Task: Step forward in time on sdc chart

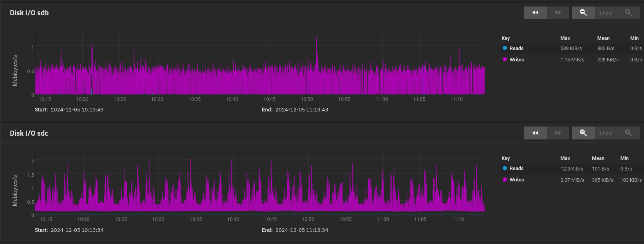Action: click(x=558, y=133)
